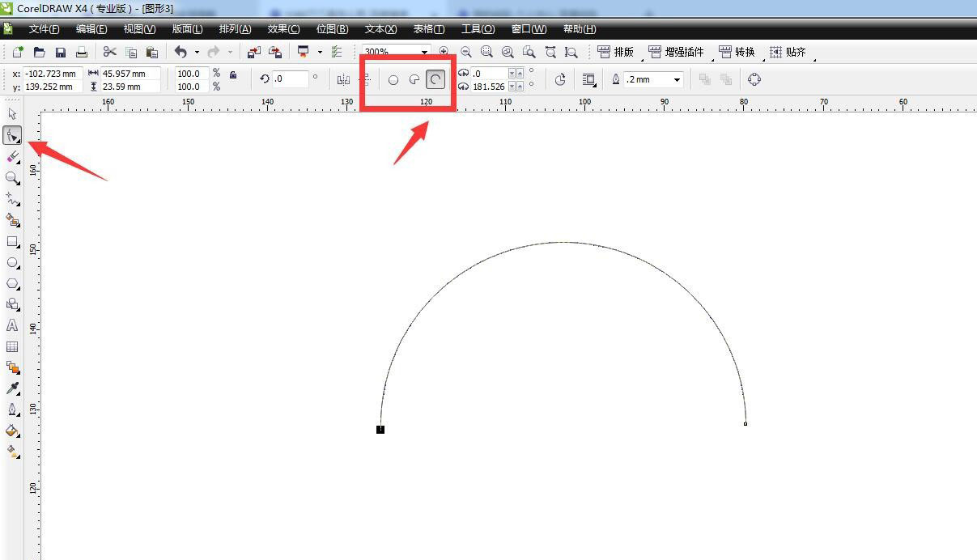Toggle the lock ratio padlock
The height and width of the screenshot is (560, 977).
coord(233,74)
